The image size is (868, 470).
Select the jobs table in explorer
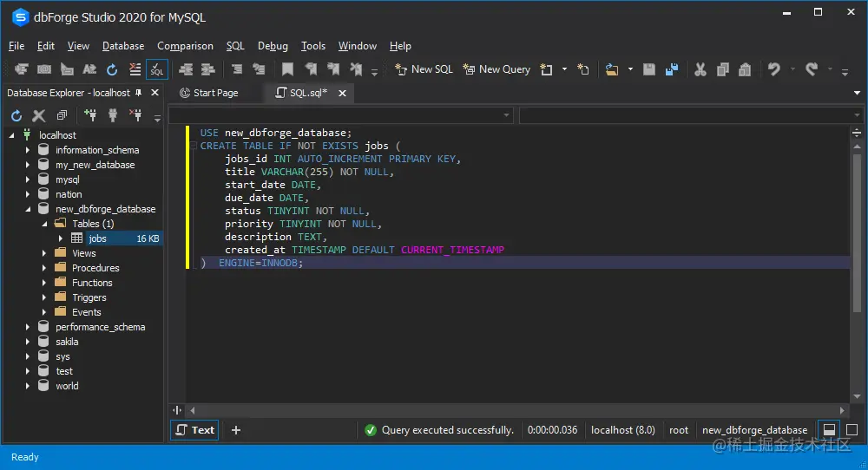coord(97,238)
